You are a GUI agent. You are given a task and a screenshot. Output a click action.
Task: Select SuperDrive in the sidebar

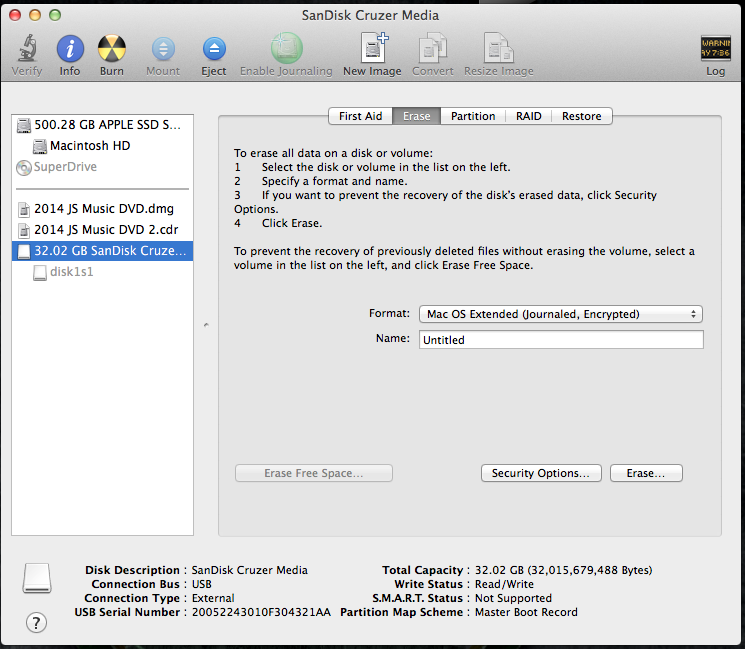(x=102, y=167)
